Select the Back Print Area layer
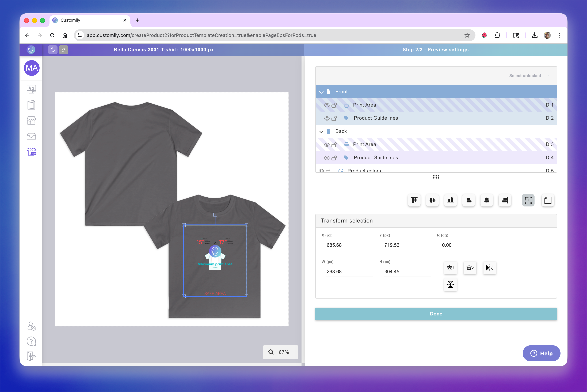The height and width of the screenshot is (392, 587). click(364, 145)
